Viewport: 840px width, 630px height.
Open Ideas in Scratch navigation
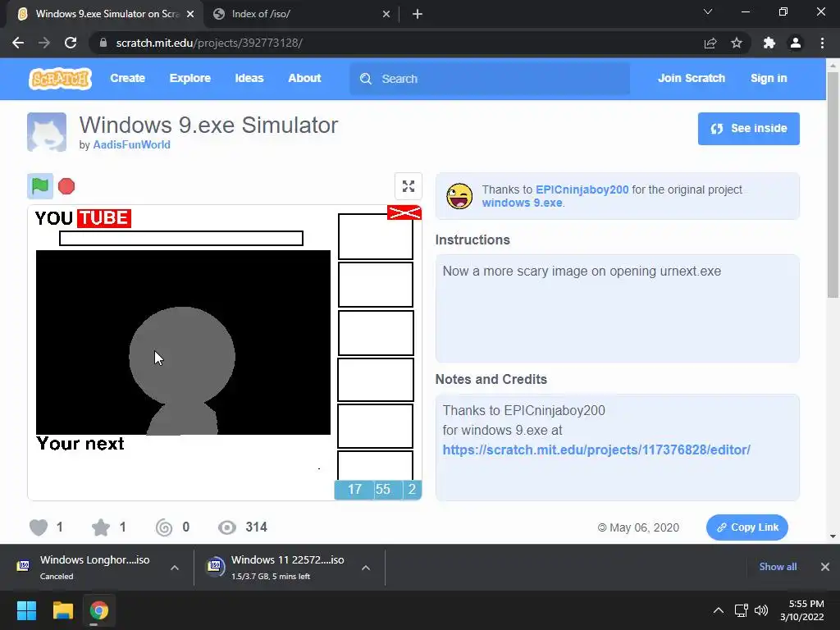(249, 78)
